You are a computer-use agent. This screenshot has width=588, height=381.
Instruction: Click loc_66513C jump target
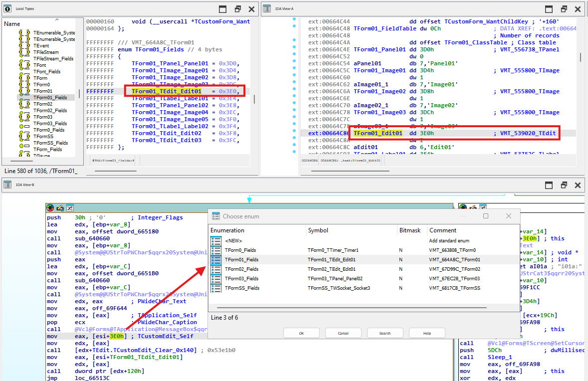click(92, 378)
